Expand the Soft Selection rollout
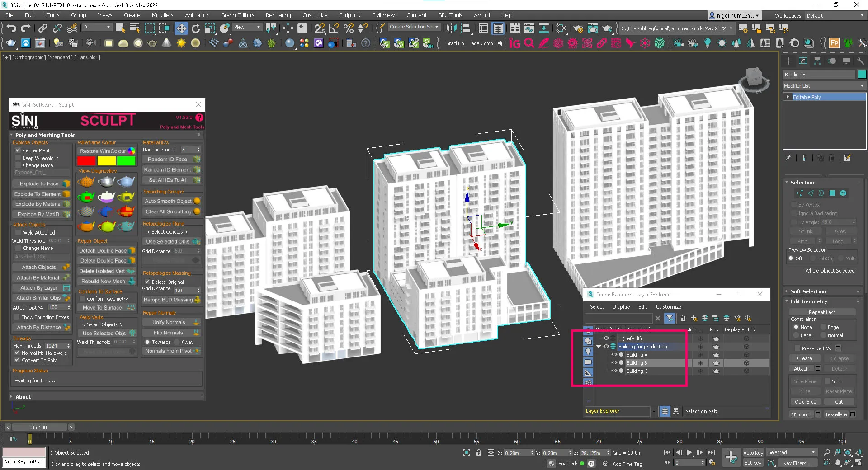Viewport: 868px width, 470px height. [x=808, y=291]
